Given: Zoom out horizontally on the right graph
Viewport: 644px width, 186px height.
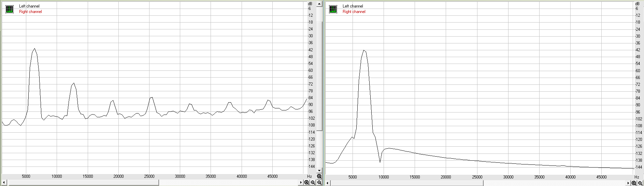Looking at the screenshot, I should click(640, 183).
